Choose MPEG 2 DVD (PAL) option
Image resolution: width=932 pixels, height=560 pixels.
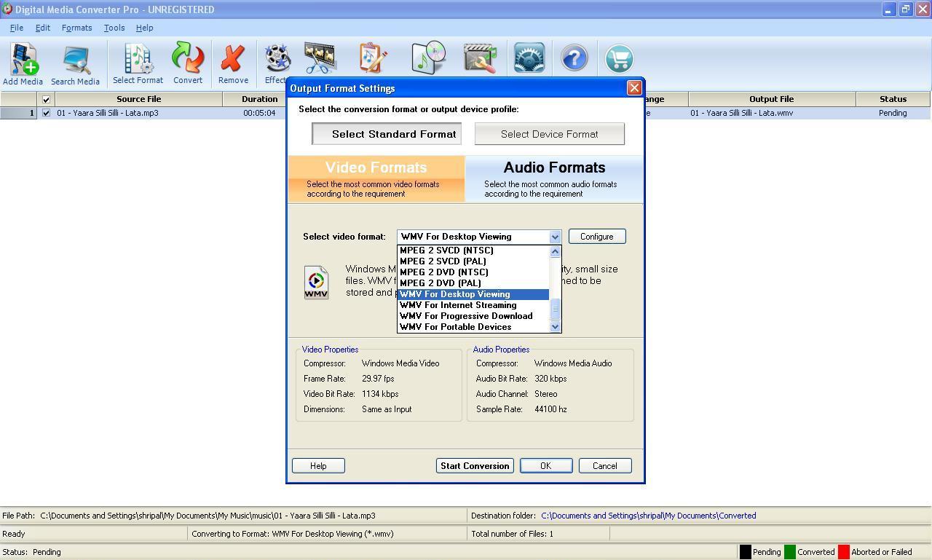pyautogui.click(x=473, y=283)
